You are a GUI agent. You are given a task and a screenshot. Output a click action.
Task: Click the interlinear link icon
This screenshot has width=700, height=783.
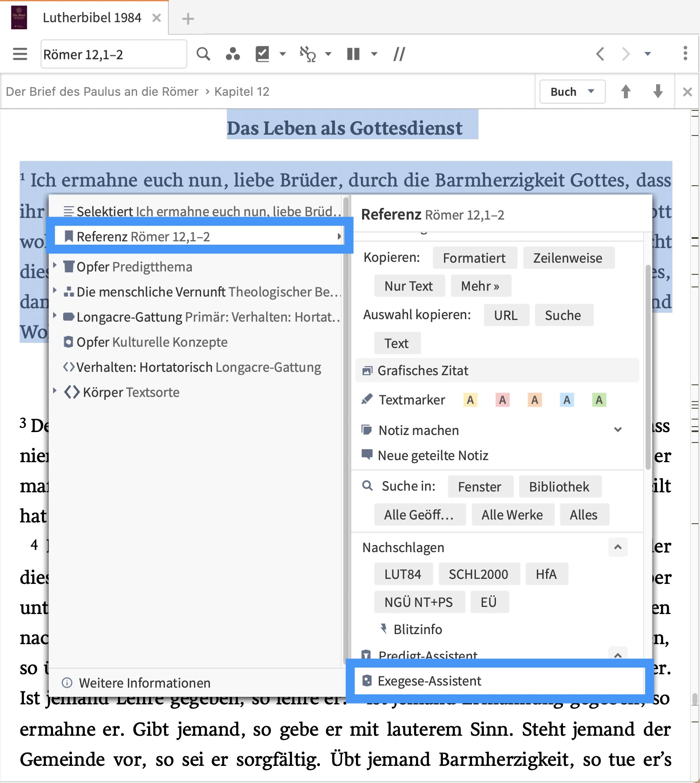coord(308,54)
